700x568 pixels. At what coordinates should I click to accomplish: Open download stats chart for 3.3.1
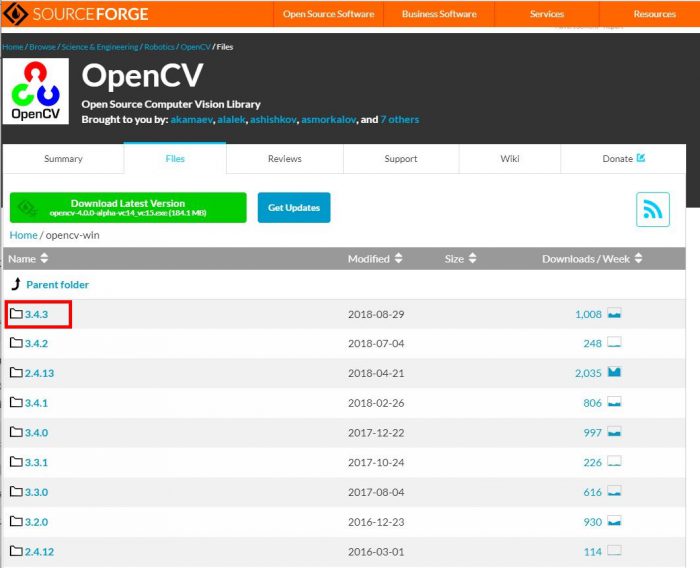614,461
